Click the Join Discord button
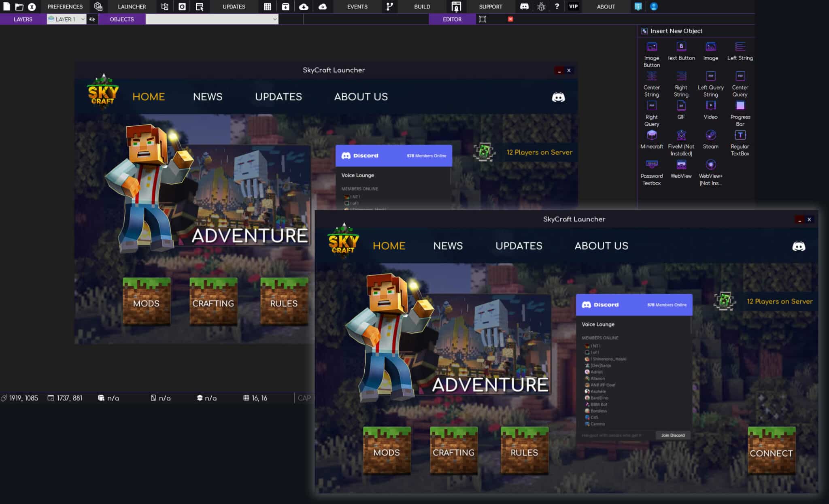Image resolution: width=829 pixels, height=504 pixels. (672, 435)
